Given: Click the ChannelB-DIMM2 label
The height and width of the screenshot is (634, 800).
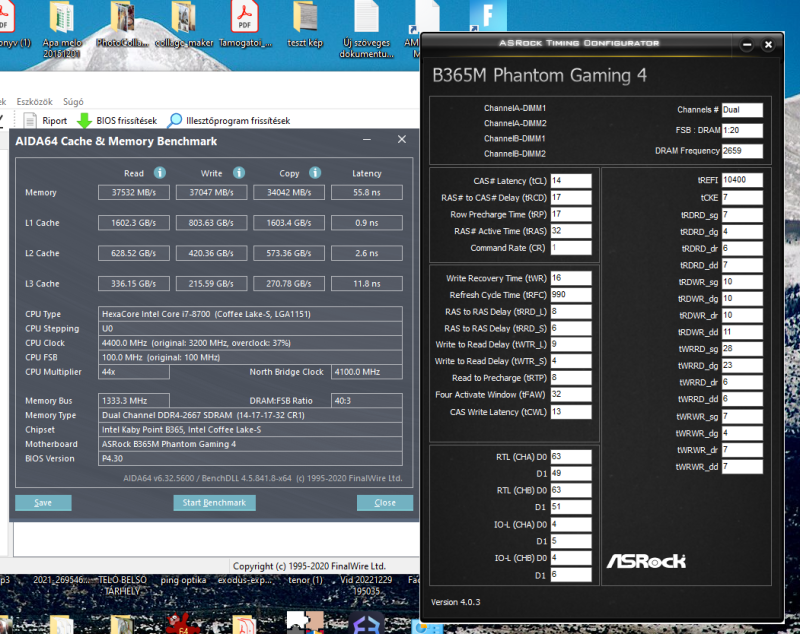Looking at the screenshot, I should point(515,154).
